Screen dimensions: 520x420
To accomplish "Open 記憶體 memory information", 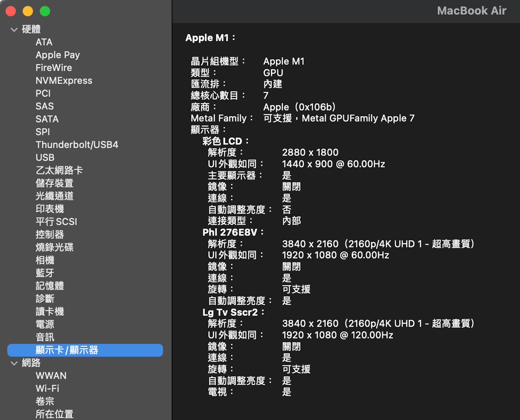I will [x=50, y=286].
